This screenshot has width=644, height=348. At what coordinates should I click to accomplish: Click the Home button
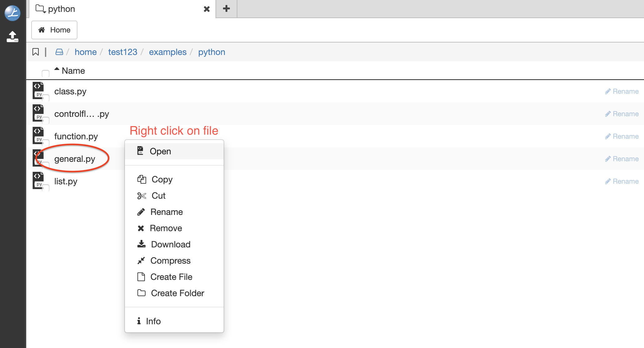pyautogui.click(x=54, y=30)
